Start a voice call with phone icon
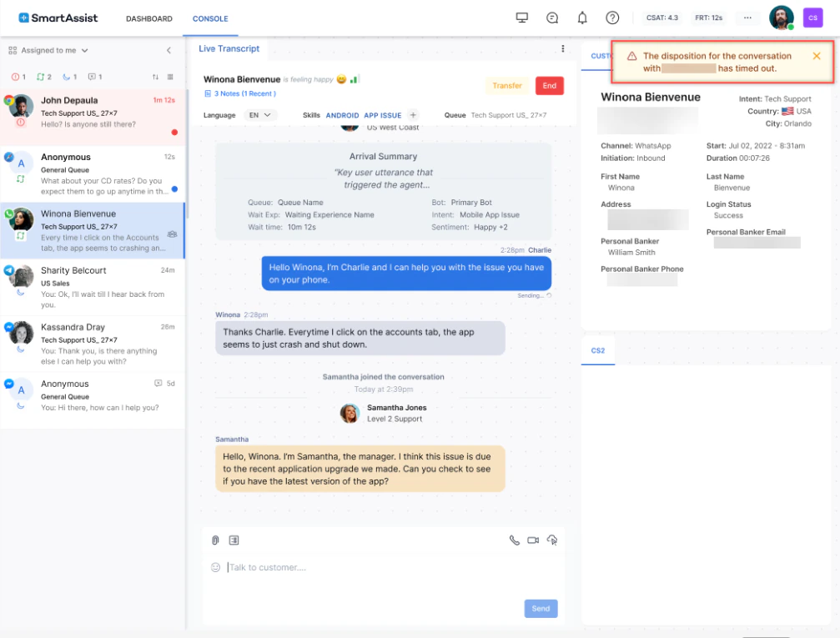The image size is (840, 638). [x=515, y=540]
